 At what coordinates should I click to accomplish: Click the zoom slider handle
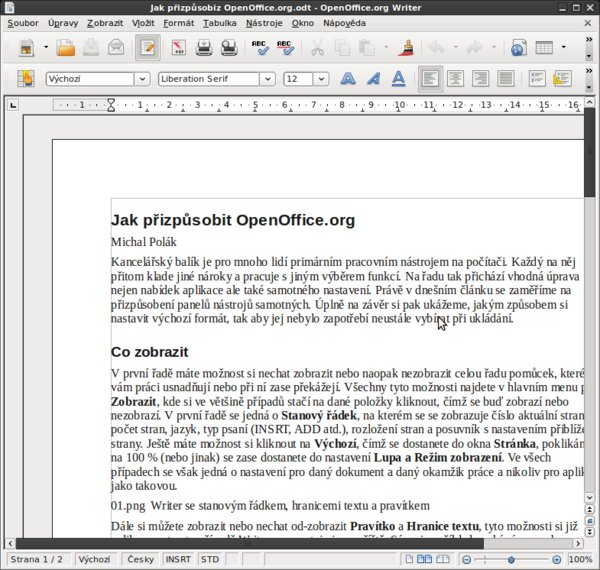pyautogui.click(x=511, y=560)
